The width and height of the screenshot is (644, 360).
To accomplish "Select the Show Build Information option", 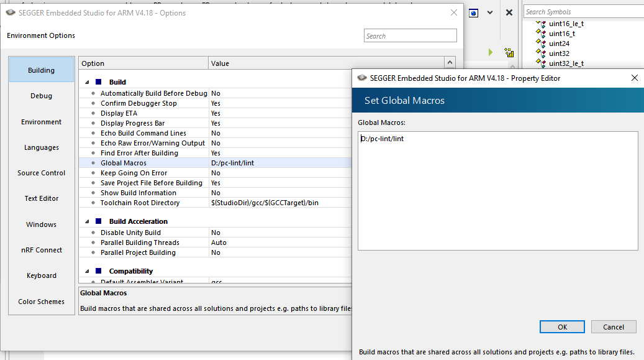I will point(138,193).
